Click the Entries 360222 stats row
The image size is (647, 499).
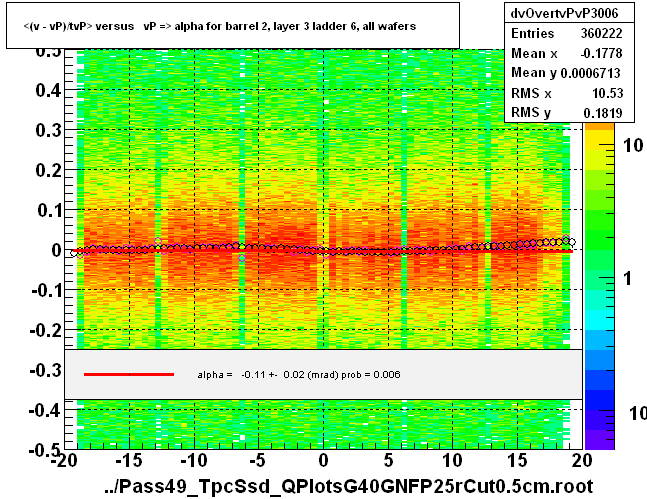point(567,33)
